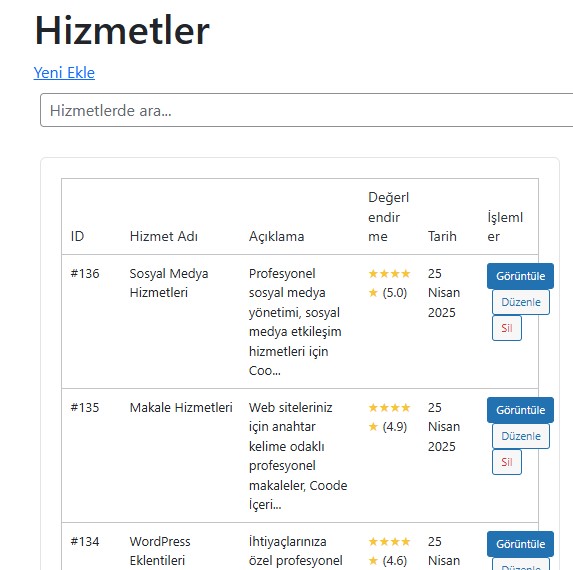Image resolution: width=573 pixels, height=570 pixels.
Task: Select the star rating icons for service #136
Action: (389, 283)
